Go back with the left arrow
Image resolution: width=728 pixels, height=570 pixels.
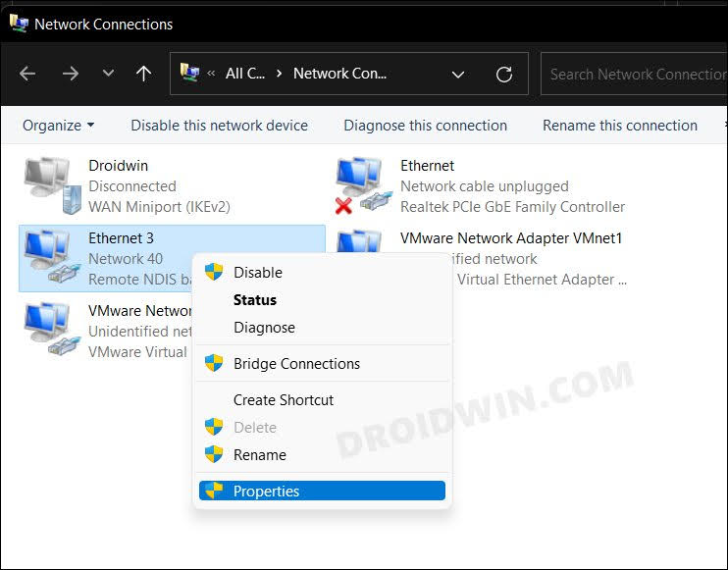27,74
